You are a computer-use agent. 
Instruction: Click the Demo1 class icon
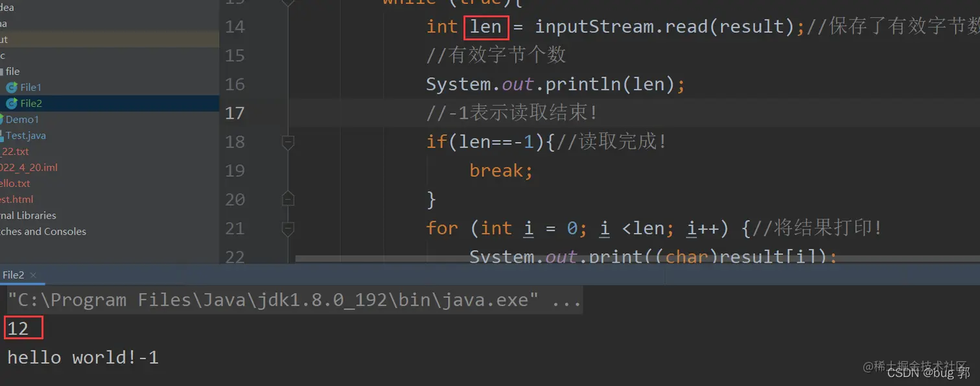2,119
